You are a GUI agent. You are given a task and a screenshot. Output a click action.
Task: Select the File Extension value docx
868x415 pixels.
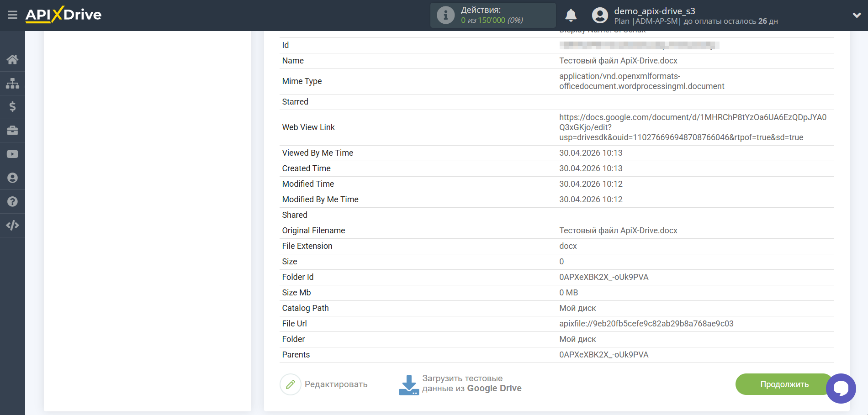568,246
